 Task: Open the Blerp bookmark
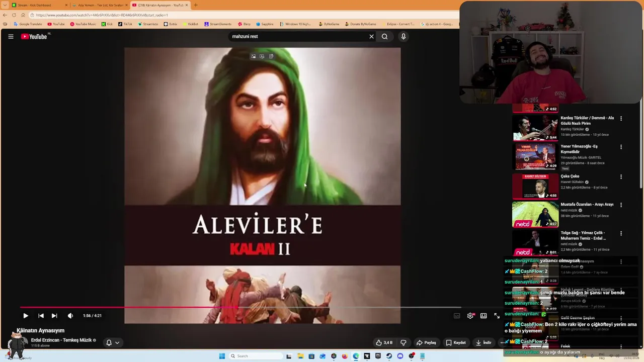(244, 24)
